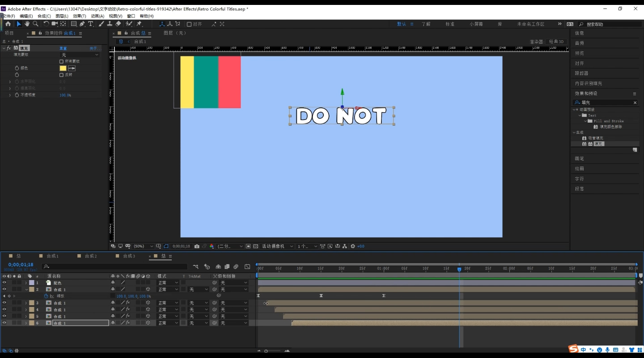Toggle the Scale stopwatch on layer 2
This screenshot has height=358, width=644.
pos(46,296)
